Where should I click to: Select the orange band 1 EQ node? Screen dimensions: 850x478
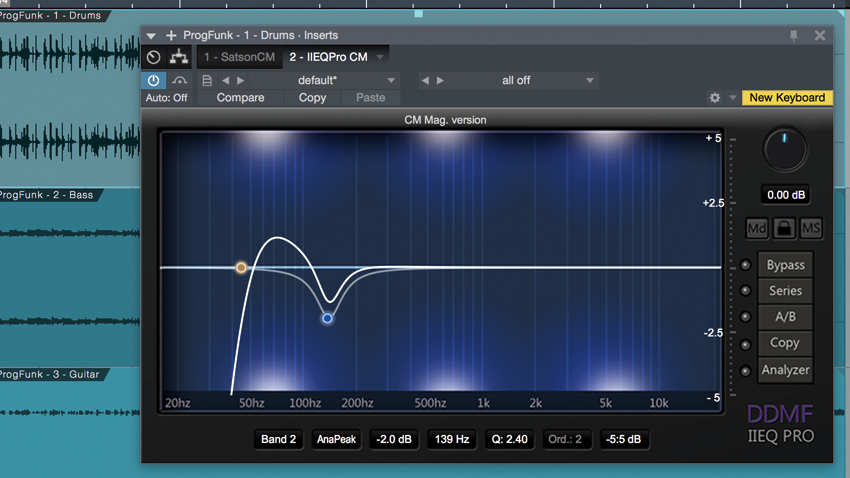point(241,268)
